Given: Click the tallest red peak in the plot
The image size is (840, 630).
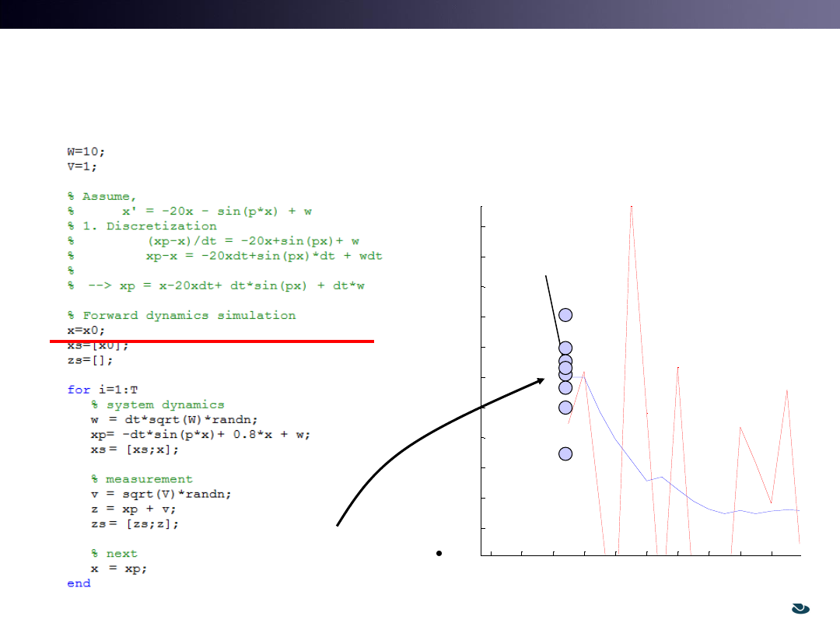Looking at the screenshot, I should pyautogui.click(x=632, y=208).
